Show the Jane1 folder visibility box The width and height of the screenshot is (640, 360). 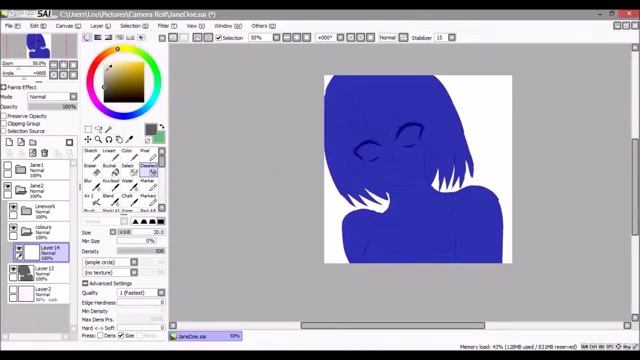7,165
